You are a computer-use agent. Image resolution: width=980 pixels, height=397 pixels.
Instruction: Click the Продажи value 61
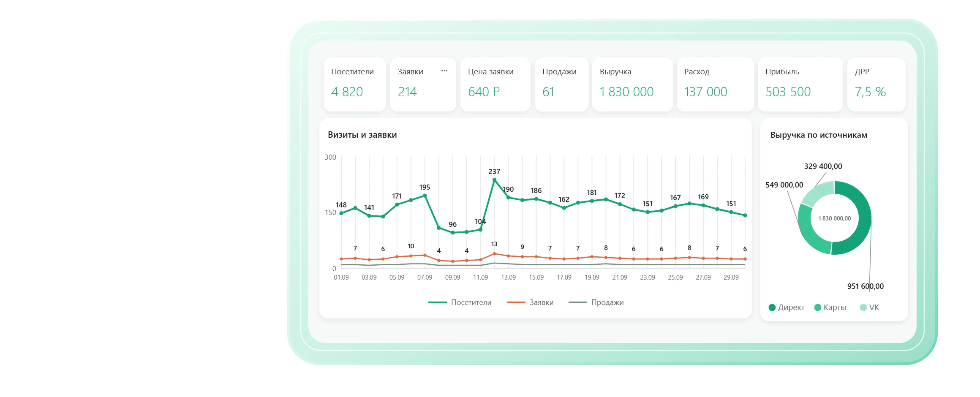click(548, 92)
